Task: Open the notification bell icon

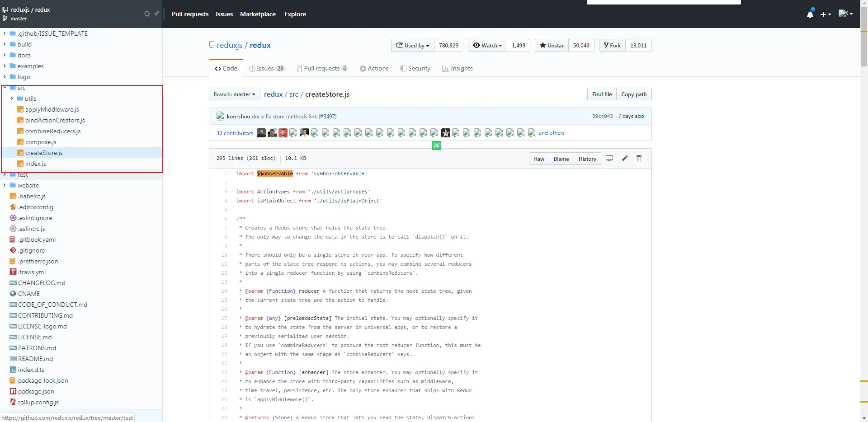Action: (811, 14)
